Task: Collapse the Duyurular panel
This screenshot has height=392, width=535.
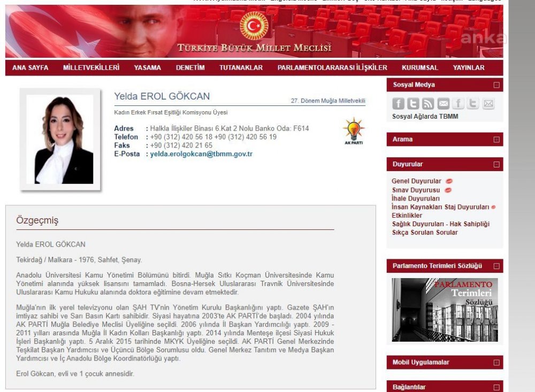Action: pos(496,164)
